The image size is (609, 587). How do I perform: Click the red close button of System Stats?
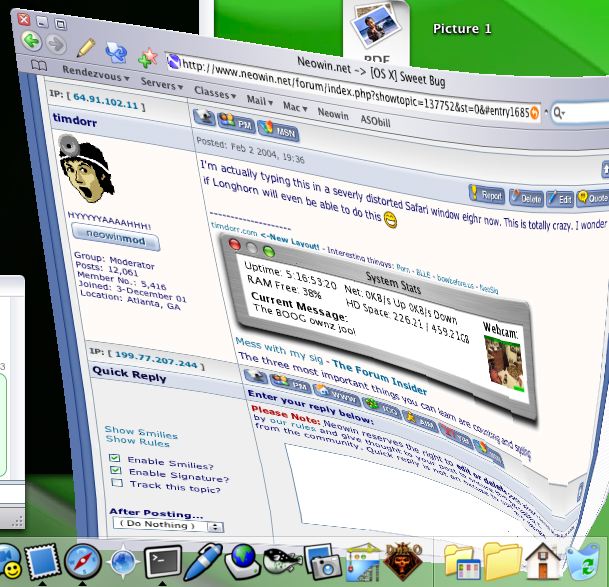pyautogui.click(x=235, y=244)
